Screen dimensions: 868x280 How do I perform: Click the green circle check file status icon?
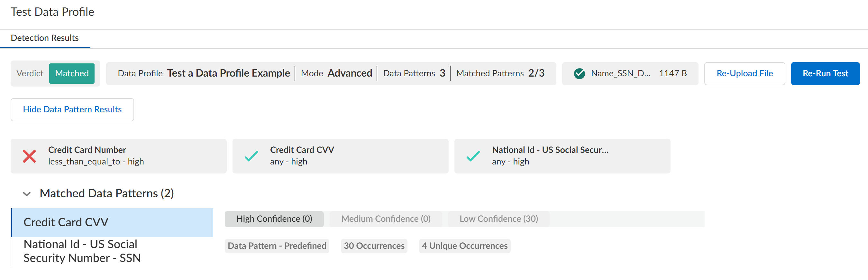(x=579, y=74)
